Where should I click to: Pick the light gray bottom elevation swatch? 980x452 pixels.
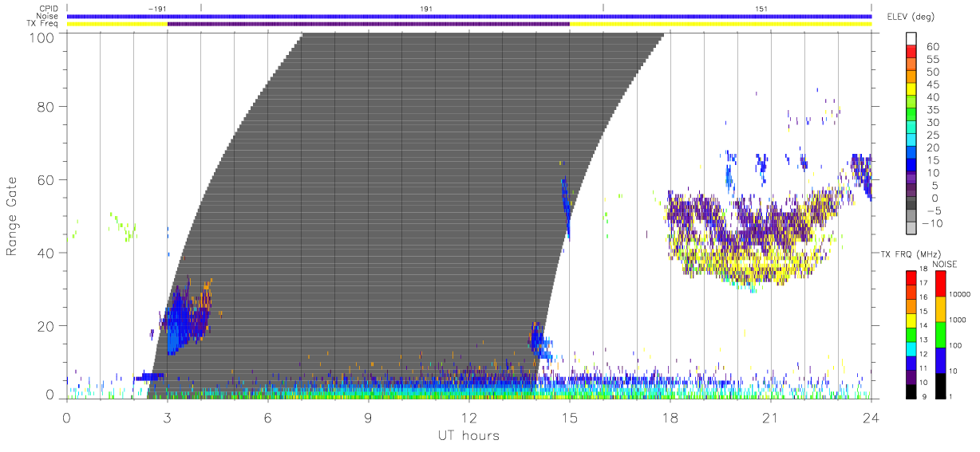[x=911, y=226]
